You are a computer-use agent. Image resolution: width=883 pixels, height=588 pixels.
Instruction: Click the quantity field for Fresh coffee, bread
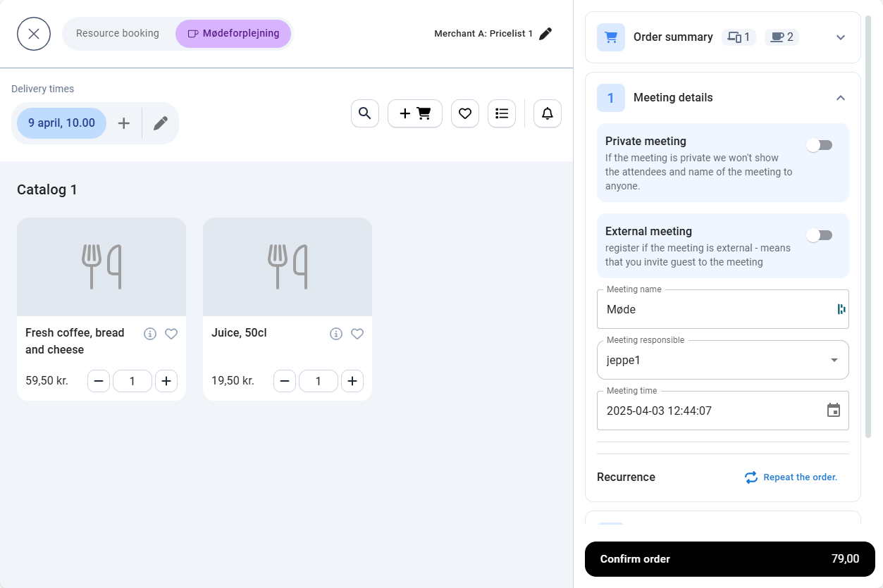coord(132,381)
